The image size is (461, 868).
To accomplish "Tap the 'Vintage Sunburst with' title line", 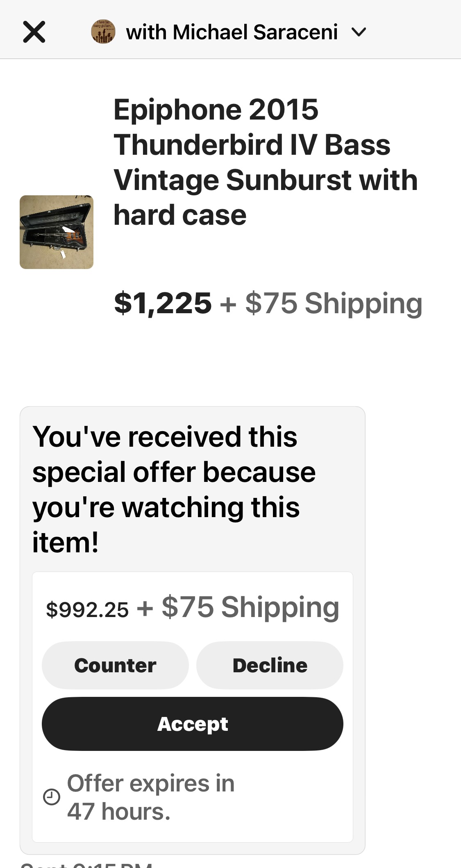I will 266,180.
